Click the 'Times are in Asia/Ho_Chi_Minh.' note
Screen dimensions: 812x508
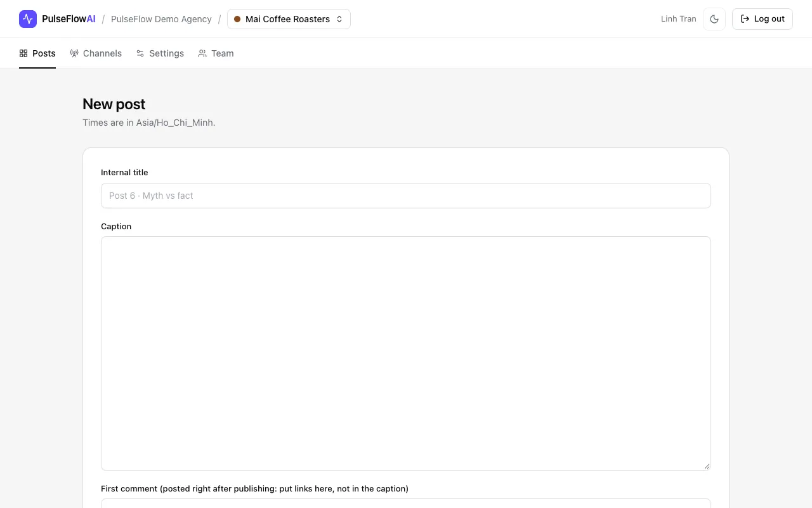click(x=149, y=123)
